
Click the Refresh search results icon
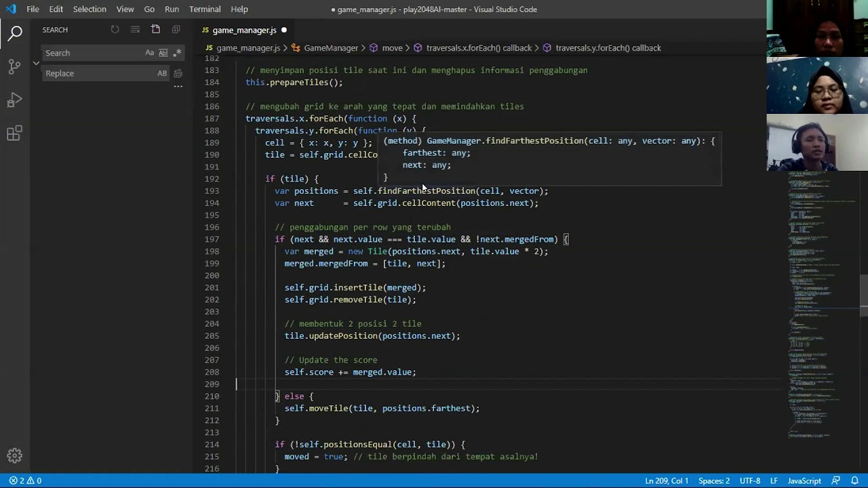115,30
